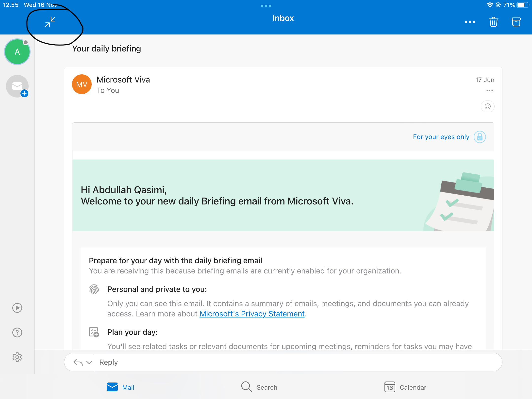Tap the Inbox title
Screen dimensions: 532x399
point(283,18)
